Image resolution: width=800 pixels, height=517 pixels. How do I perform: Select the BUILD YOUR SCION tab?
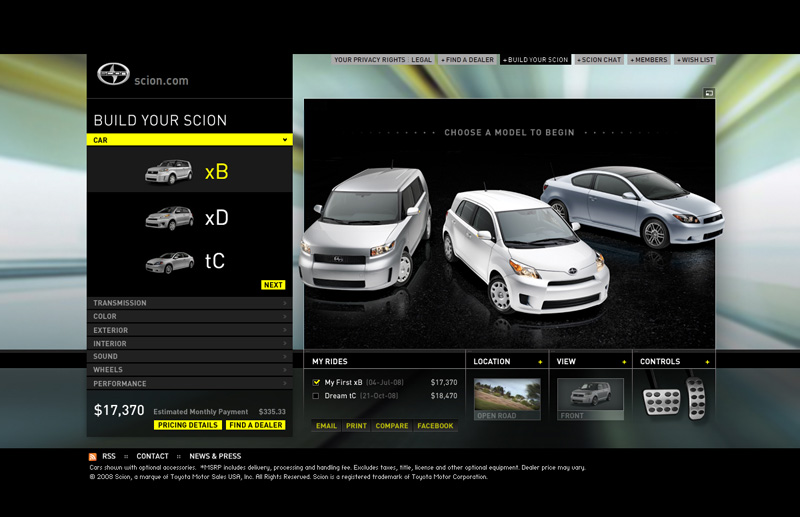click(x=536, y=60)
